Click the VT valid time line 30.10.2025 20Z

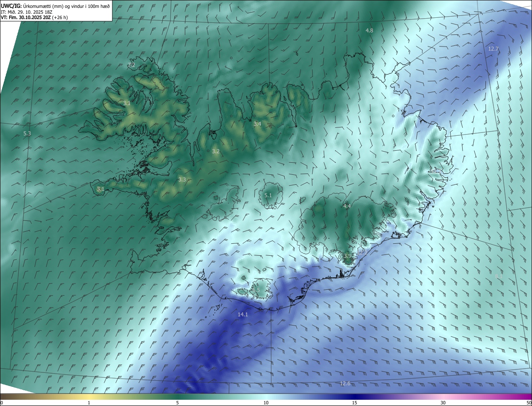(34, 17)
